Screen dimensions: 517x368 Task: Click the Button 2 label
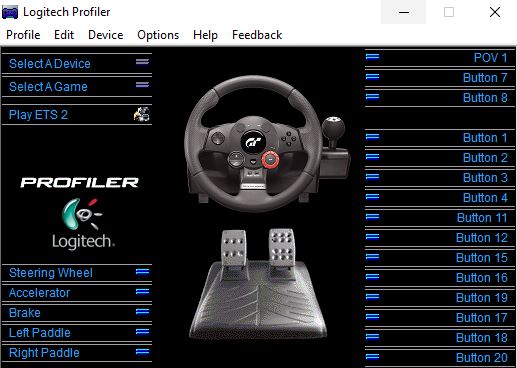point(485,158)
